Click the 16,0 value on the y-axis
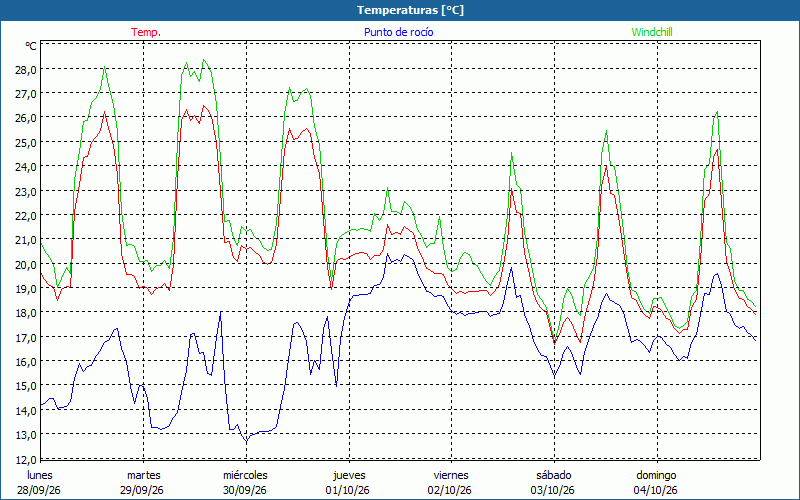 [26, 362]
